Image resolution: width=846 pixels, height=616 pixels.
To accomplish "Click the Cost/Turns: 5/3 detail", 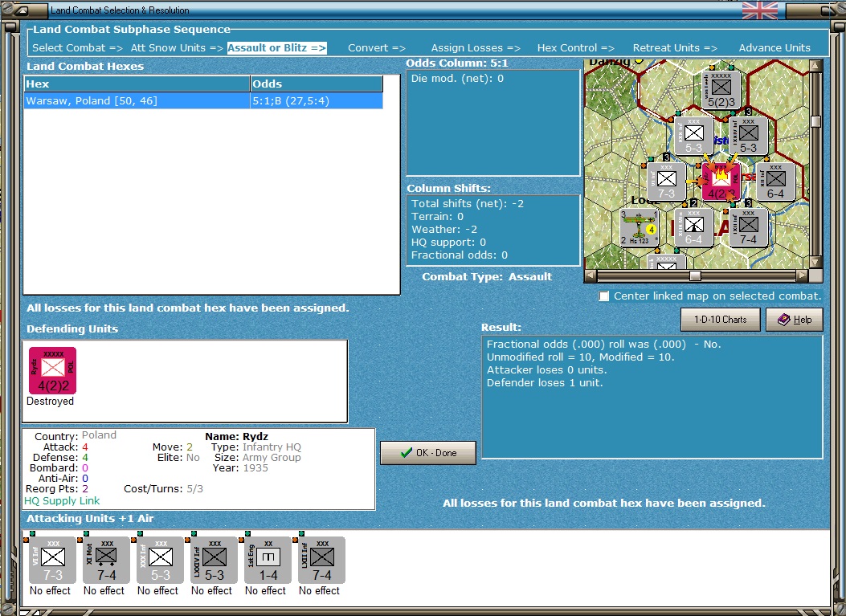I will pos(163,488).
